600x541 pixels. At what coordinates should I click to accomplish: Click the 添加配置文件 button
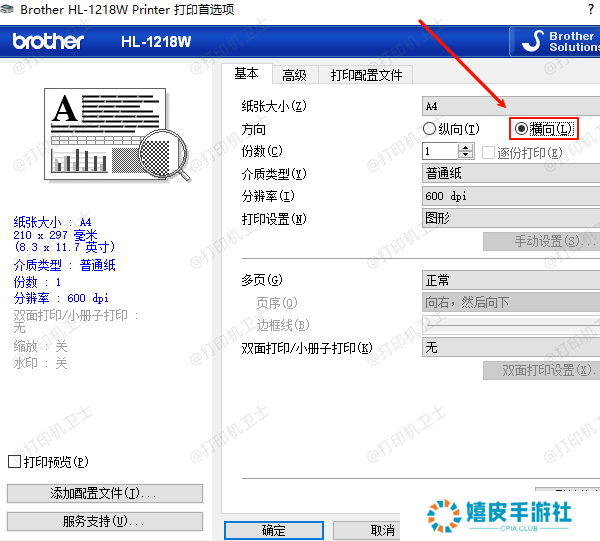click(x=104, y=494)
